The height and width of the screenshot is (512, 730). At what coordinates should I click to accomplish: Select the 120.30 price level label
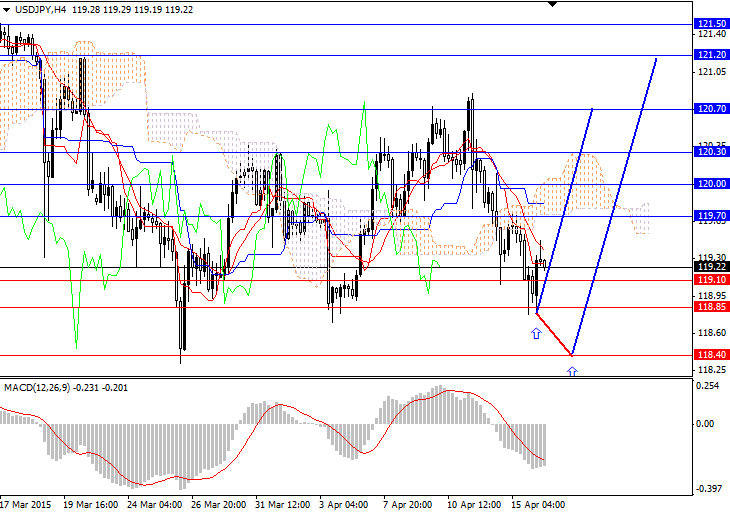coord(711,152)
